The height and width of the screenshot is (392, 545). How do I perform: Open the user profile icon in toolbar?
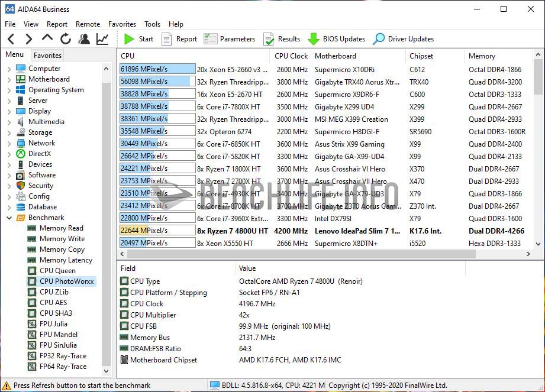pos(84,39)
